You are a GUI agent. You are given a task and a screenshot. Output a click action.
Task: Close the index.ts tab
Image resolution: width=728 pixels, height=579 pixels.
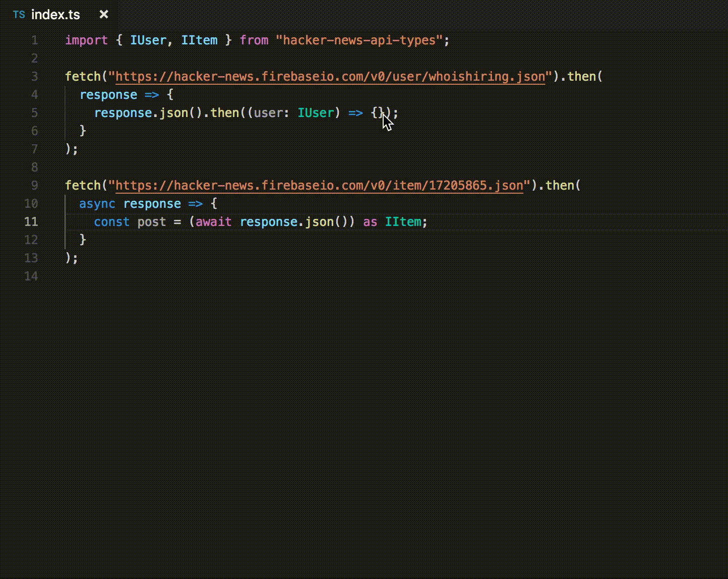point(104,15)
